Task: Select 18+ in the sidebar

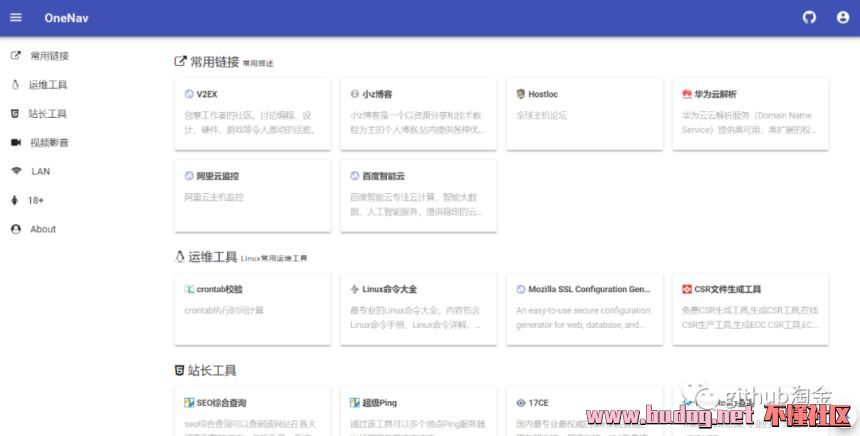Action: coord(36,201)
